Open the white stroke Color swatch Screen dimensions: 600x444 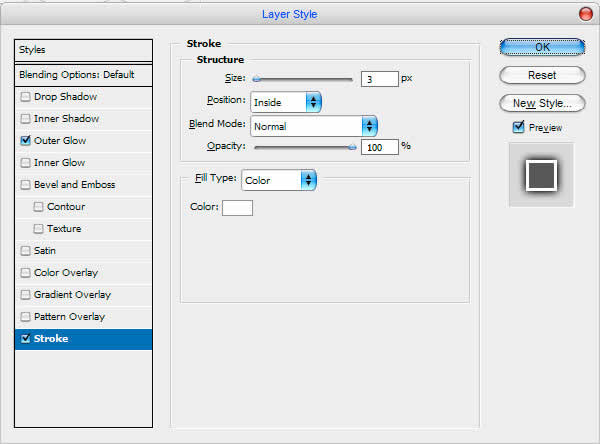(237, 208)
